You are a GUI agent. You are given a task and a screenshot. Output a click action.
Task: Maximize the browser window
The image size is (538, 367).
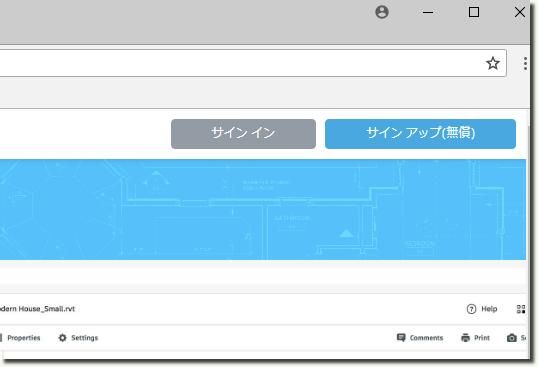point(474,12)
